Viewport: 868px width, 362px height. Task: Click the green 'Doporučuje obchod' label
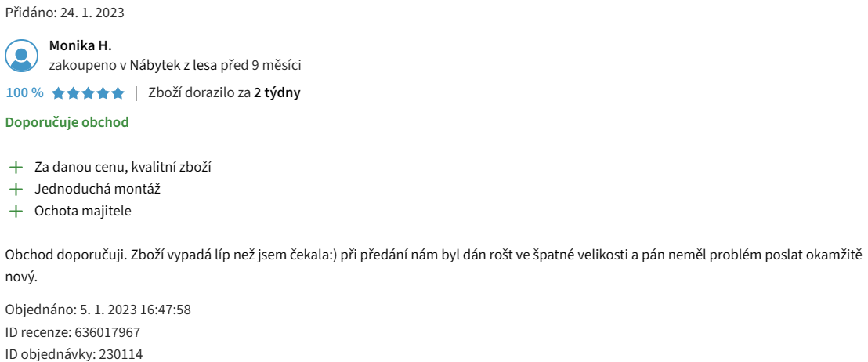pos(67,122)
